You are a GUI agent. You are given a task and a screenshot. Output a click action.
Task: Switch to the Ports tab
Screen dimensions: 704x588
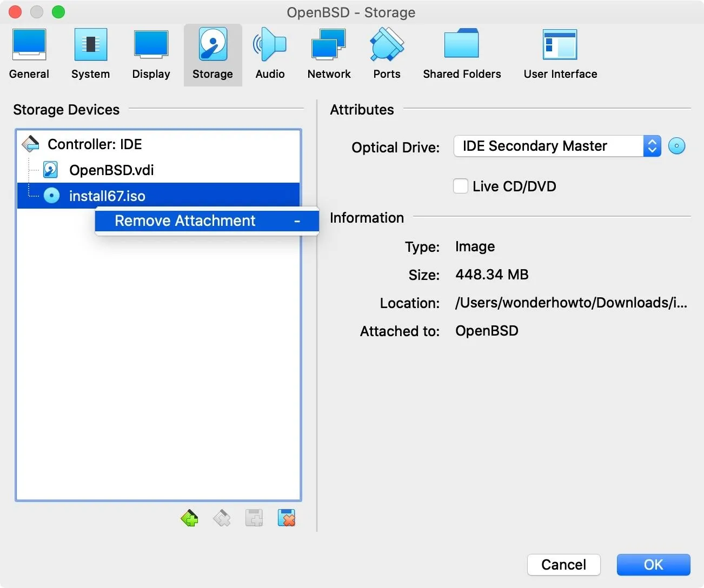[x=387, y=55]
